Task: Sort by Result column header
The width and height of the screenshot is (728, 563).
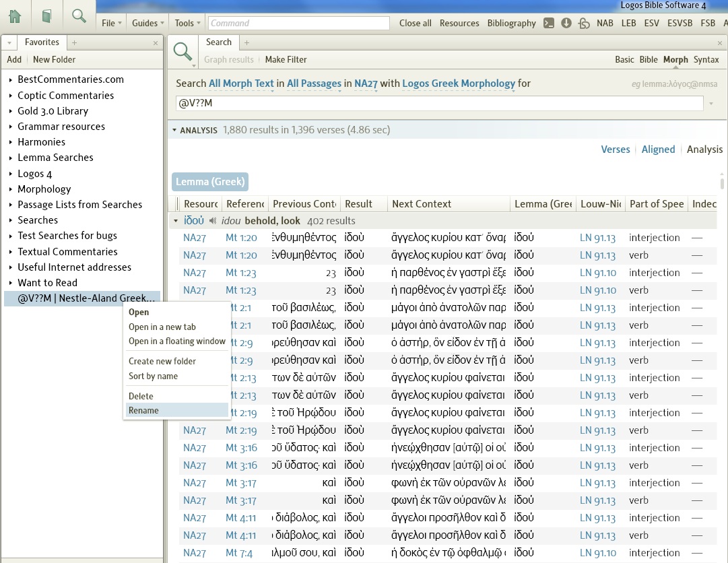Action: tap(364, 204)
